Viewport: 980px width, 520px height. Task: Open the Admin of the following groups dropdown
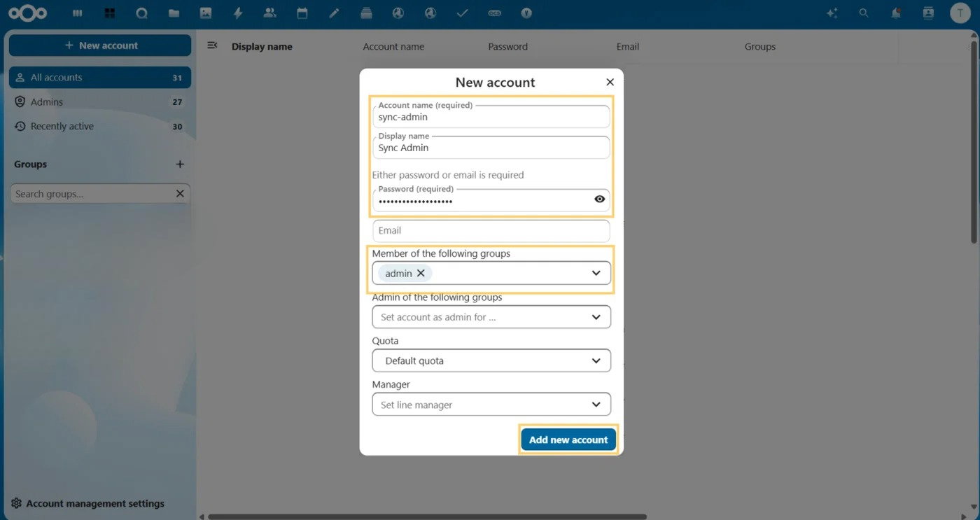(491, 317)
